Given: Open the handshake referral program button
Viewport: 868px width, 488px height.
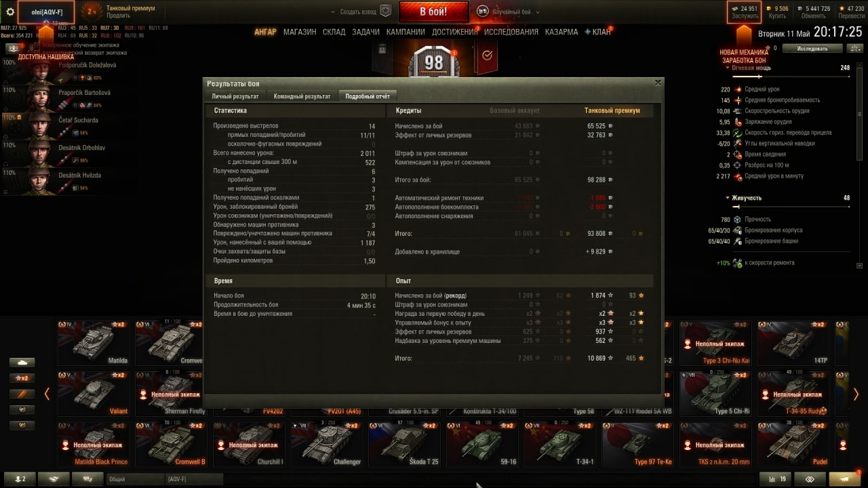Looking at the screenshot, I should [54, 479].
